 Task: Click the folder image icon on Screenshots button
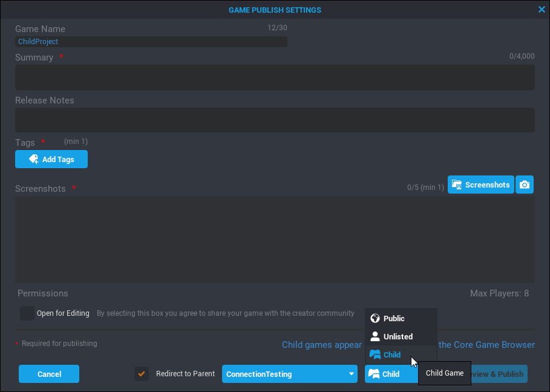(x=457, y=185)
